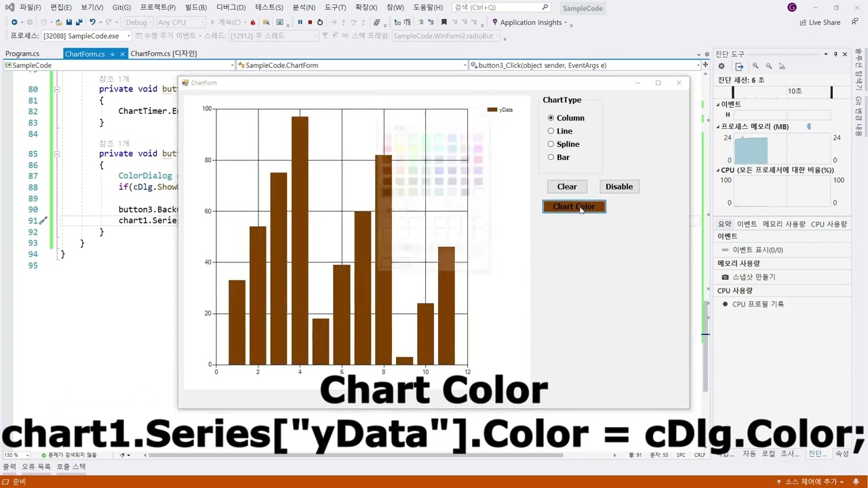The height and width of the screenshot is (488, 868).
Task: Open the 프로젝트(P) menu
Action: coord(158,7)
